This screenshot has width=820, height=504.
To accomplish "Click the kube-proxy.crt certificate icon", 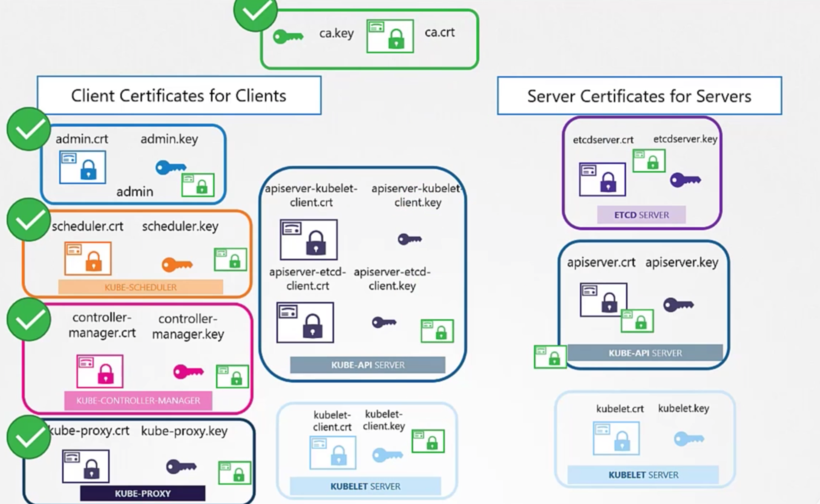I will (85, 466).
